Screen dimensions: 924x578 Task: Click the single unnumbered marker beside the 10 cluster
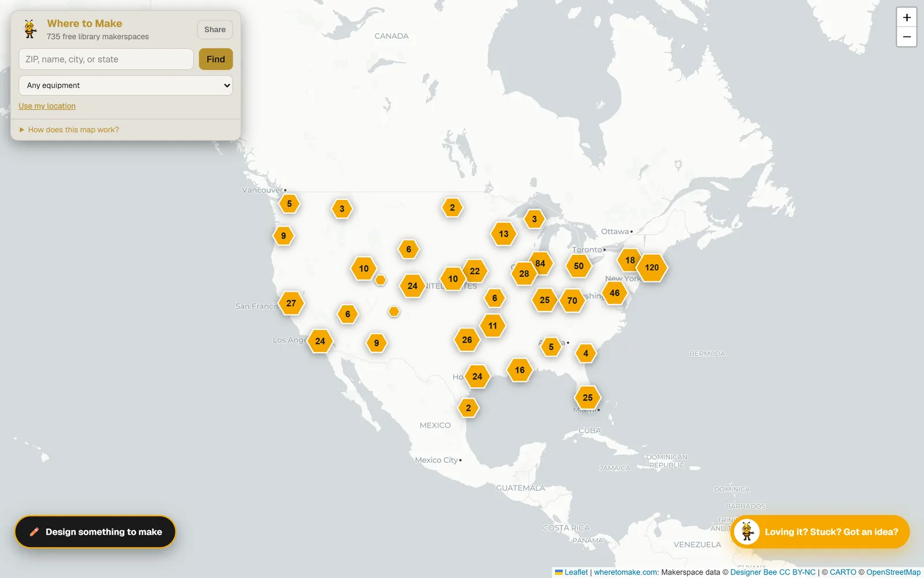click(380, 280)
